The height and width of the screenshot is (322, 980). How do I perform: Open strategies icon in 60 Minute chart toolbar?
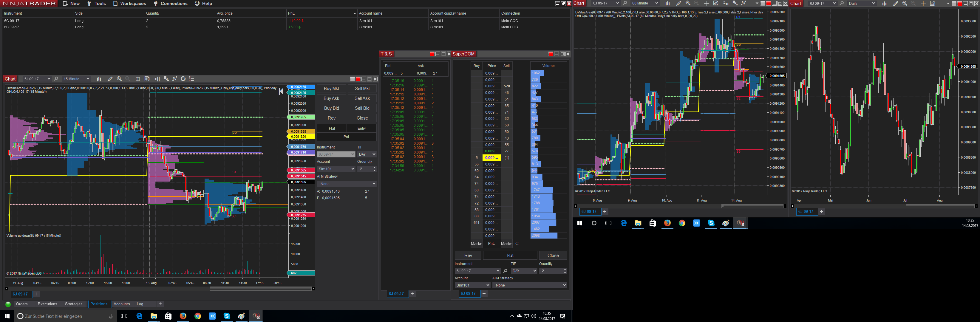coord(744,3)
